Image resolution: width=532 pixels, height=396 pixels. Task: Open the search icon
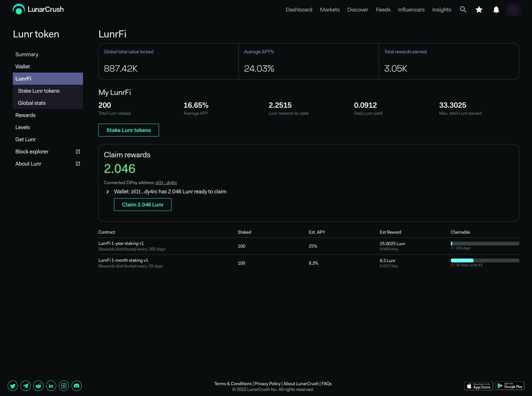463,10
